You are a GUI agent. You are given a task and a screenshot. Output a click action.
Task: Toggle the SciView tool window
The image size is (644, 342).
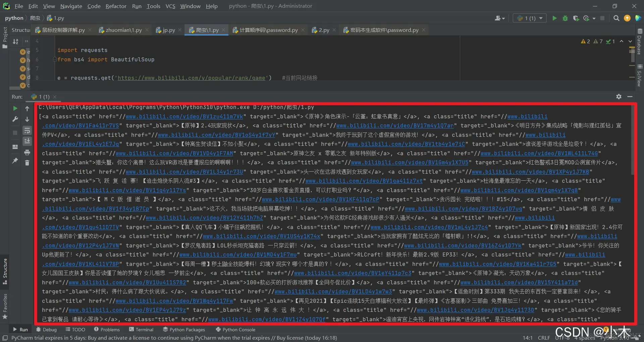[x=639, y=75]
